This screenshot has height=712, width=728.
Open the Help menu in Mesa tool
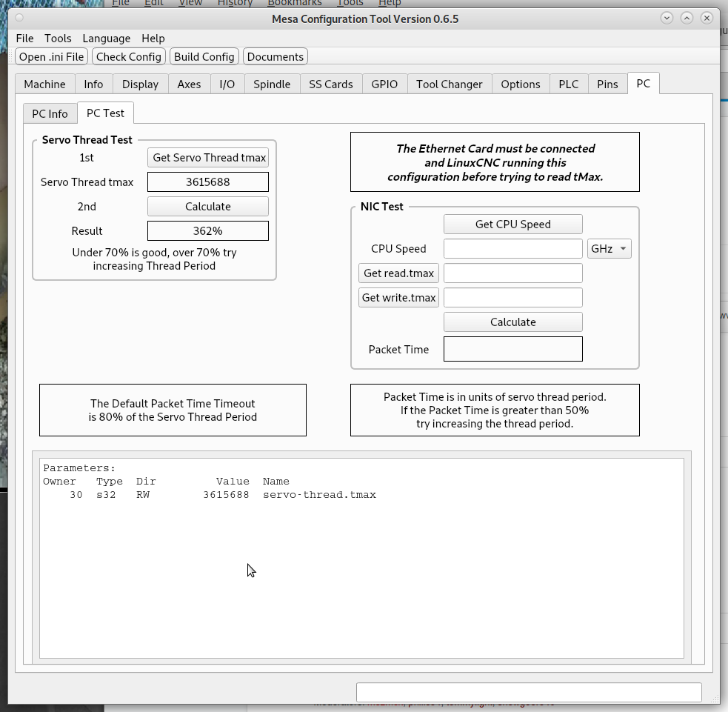click(153, 38)
